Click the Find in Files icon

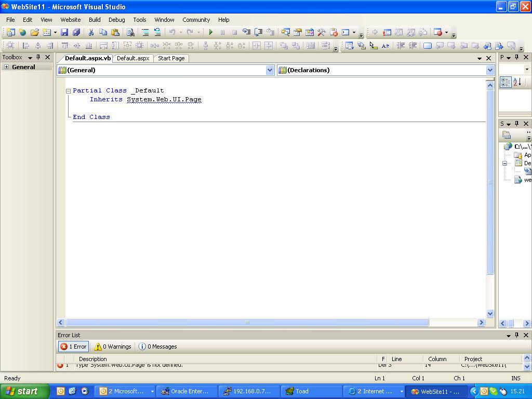click(x=130, y=32)
